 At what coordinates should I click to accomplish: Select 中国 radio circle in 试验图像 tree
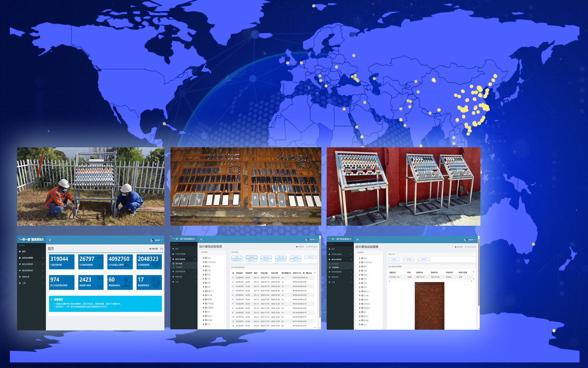362,258
